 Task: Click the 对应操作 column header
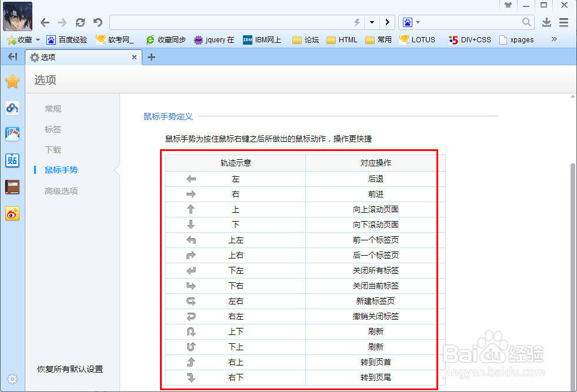(375, 163)
